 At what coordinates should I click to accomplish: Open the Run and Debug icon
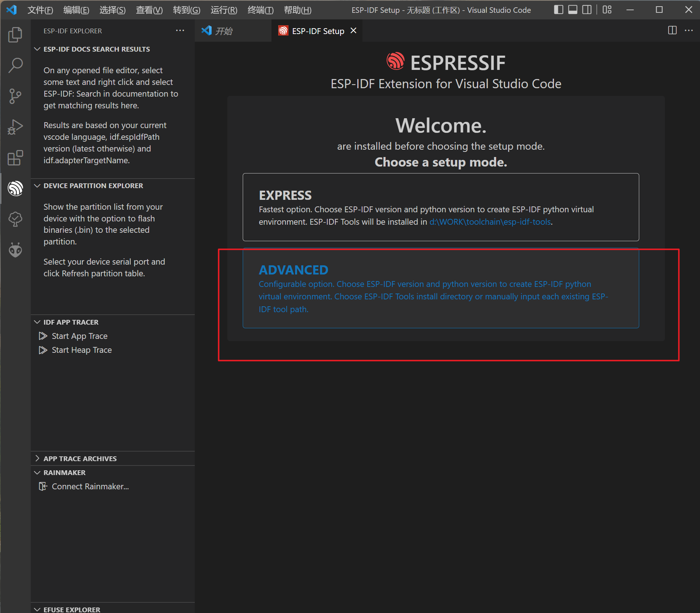pyautogui.click(x=15, y=127)
